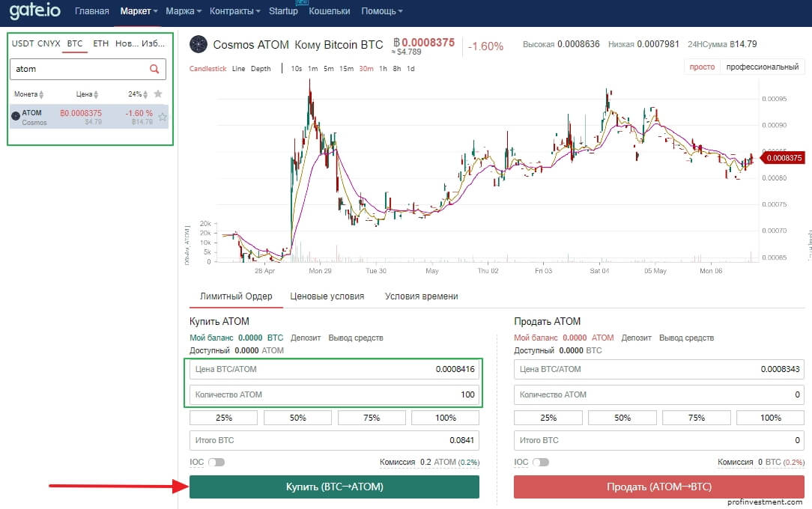Set chart interval to 1d
Screen dimensions: 812x509
[x=410, y=68]
